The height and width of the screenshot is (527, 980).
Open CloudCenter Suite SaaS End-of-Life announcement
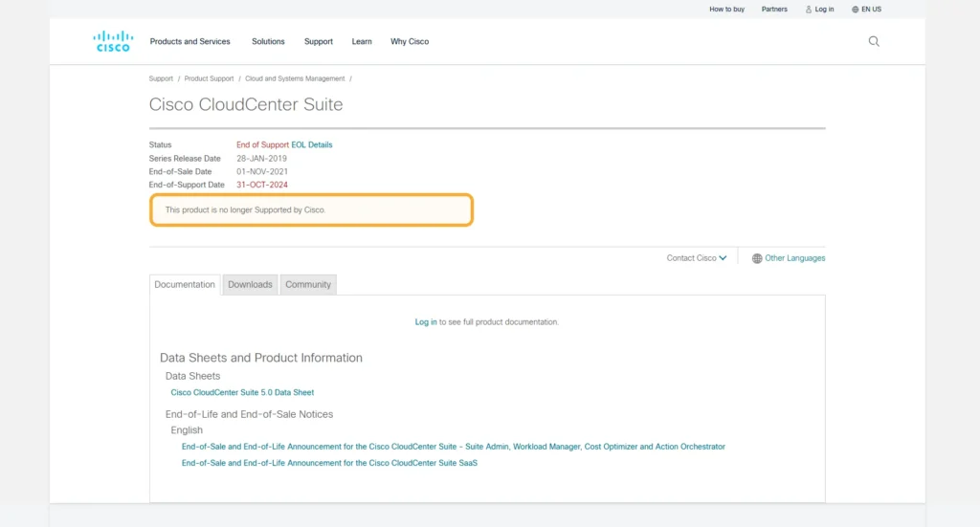[x=329, y=463]
